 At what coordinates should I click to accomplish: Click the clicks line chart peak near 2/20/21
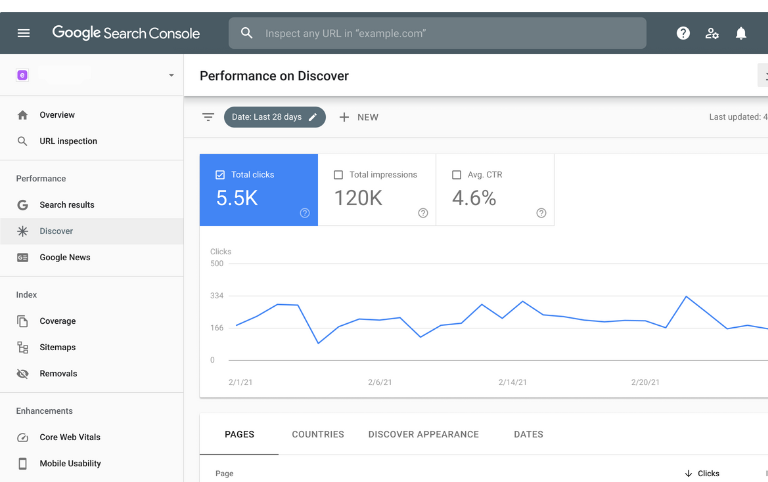686,297
